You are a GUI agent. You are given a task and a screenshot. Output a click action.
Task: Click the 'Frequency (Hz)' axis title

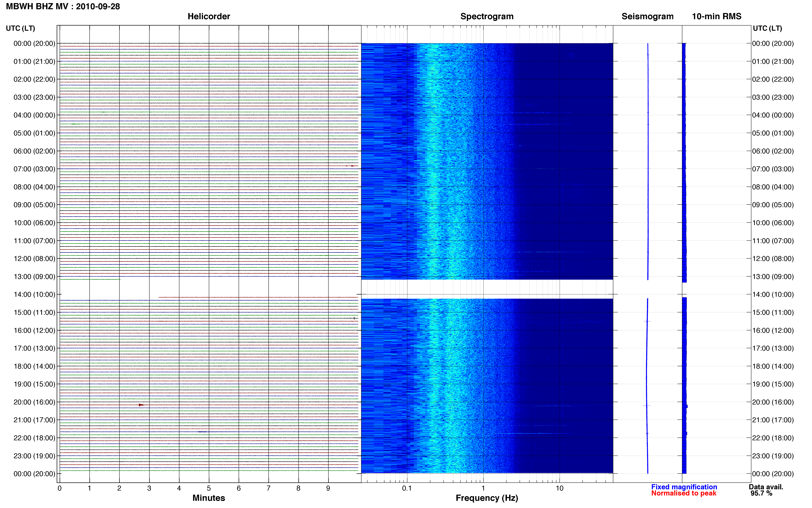coord(487,498)
